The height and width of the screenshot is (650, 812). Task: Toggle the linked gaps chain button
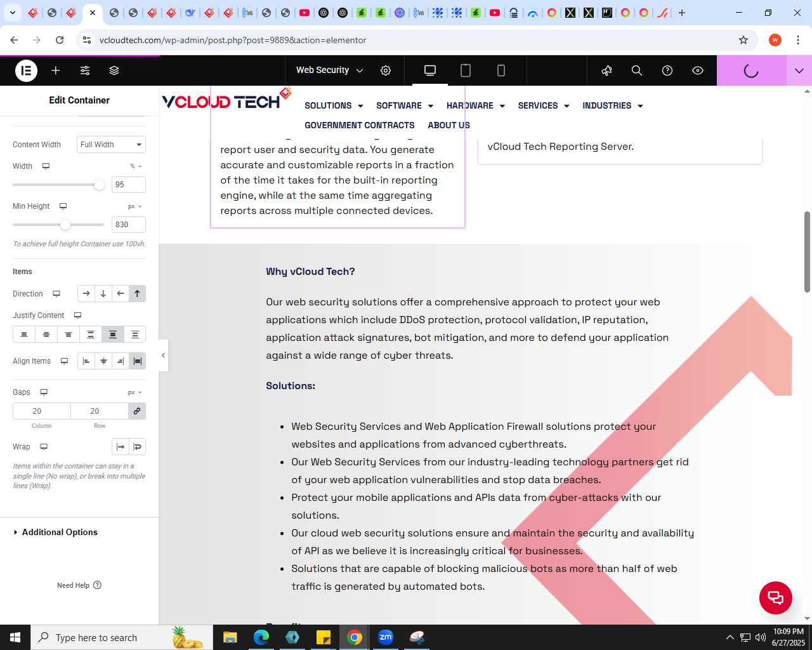coord(136,411)
